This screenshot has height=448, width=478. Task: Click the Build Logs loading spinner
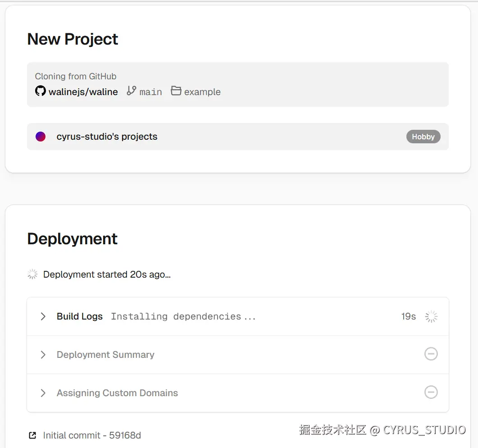(431, 316)
